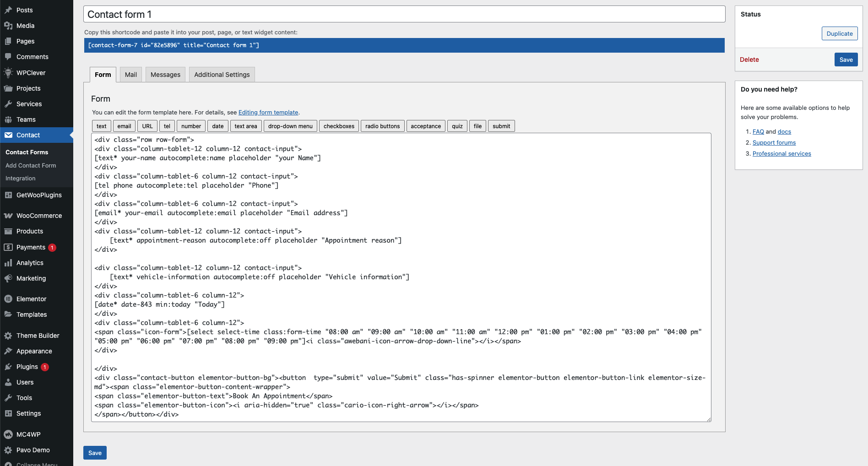Click the Posts pin icon in sidebar
The image size is (868, 466).
tap(8, 10)
